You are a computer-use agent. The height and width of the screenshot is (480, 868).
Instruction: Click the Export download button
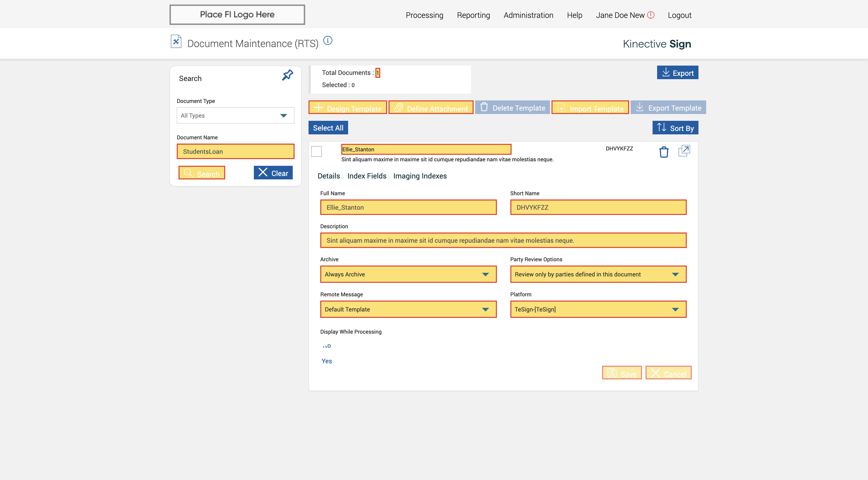(x=677, y=73)
